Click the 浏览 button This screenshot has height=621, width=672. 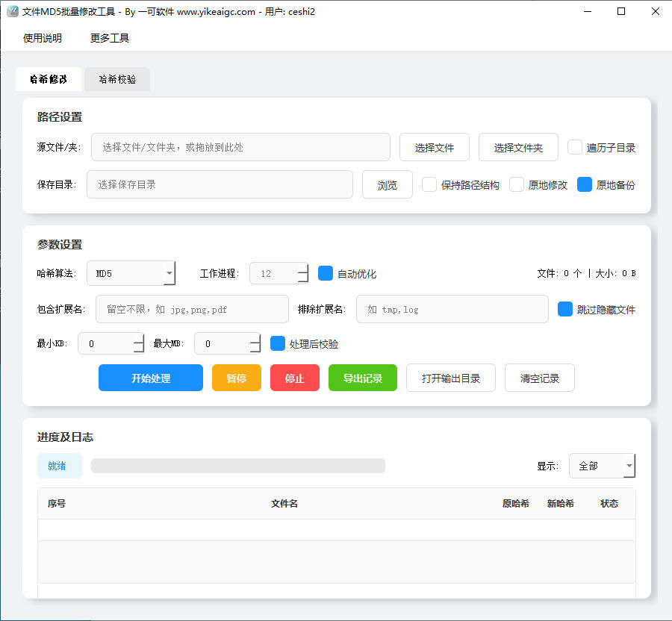[x=388, y=184]
